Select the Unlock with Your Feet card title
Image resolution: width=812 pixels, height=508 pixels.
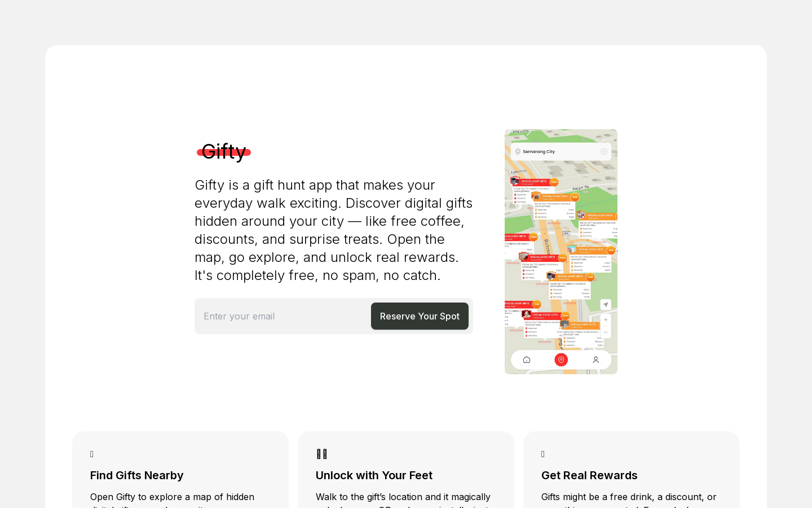click(374, 475)
